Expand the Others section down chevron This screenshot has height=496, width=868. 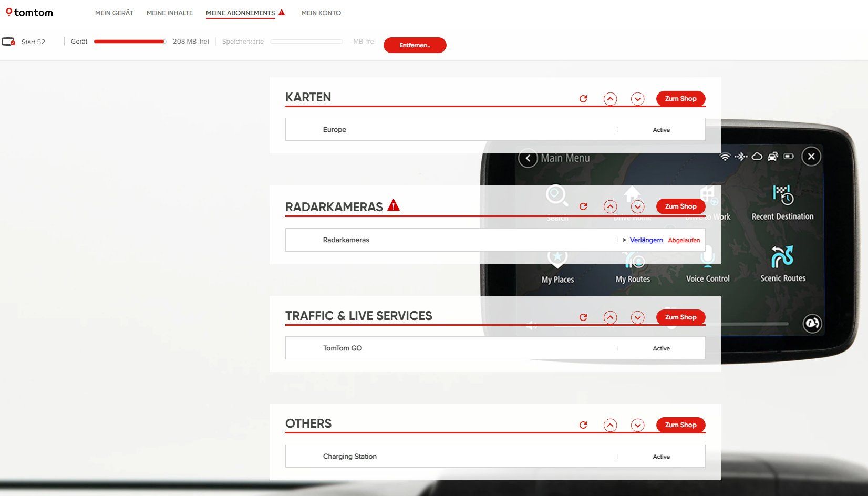[x=637, y=425]
